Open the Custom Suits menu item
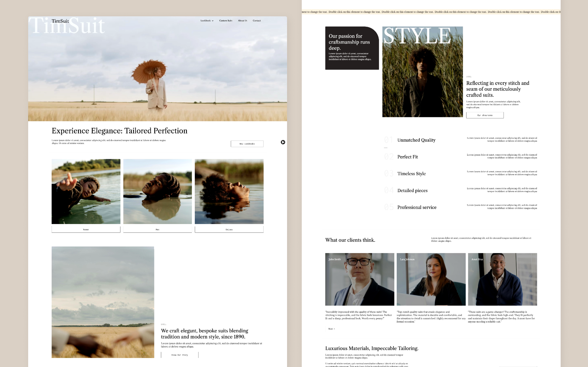The width and height of the screenshot is (588, 367). coord(225,21)
